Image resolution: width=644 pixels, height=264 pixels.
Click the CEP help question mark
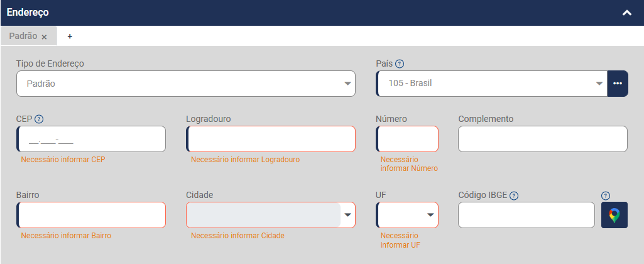coord(39,119)
